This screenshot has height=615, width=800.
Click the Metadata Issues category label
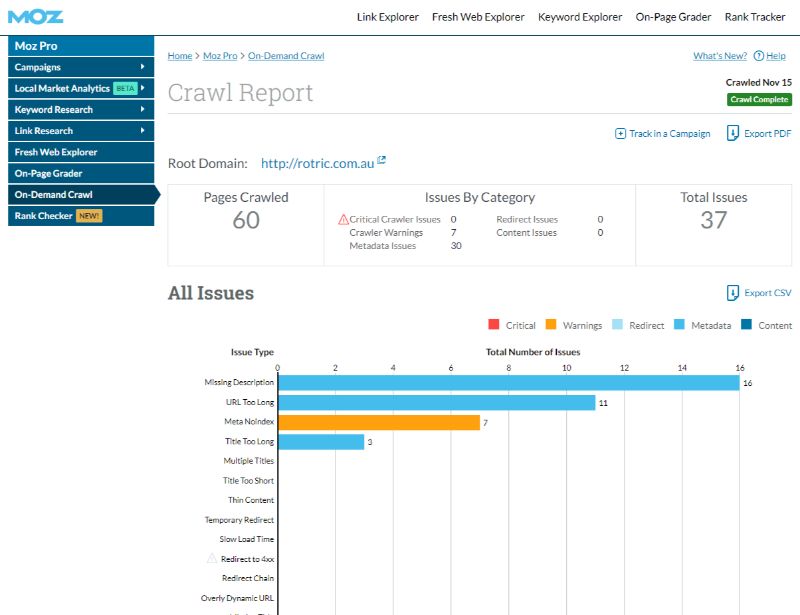pos(383,246)
